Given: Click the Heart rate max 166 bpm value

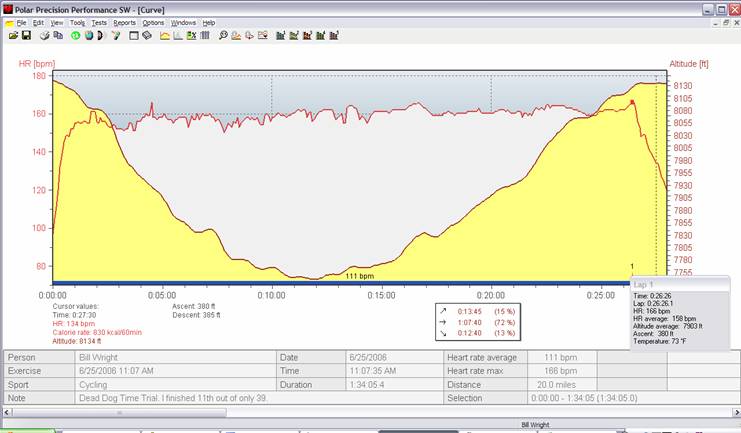Looking at the screenshot, I should pos(560,371).
